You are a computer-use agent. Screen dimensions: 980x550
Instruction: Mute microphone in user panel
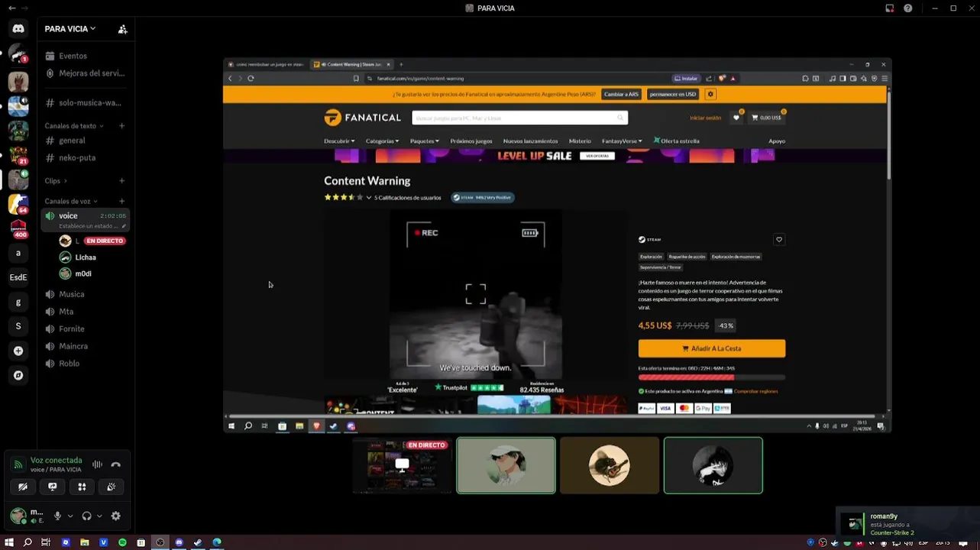pos(57,516)
